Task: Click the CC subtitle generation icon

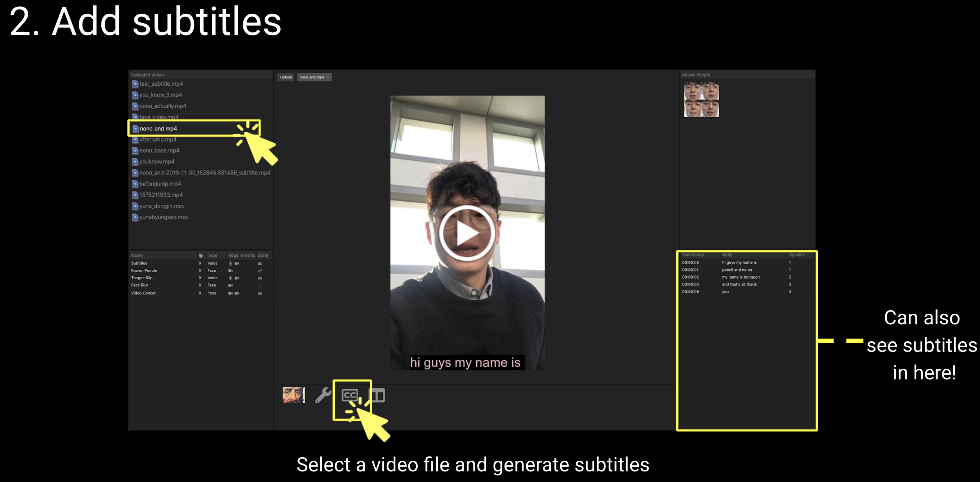Action: 349,395
